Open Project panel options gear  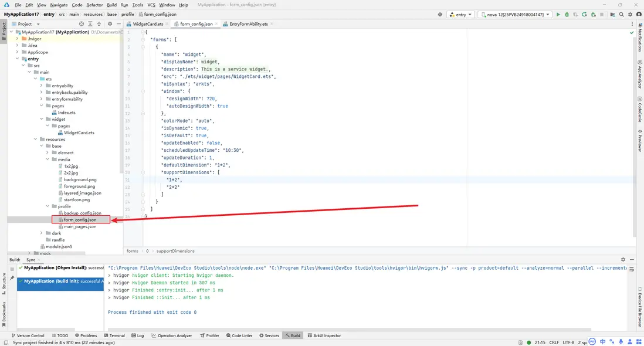[x=110, y=24]
